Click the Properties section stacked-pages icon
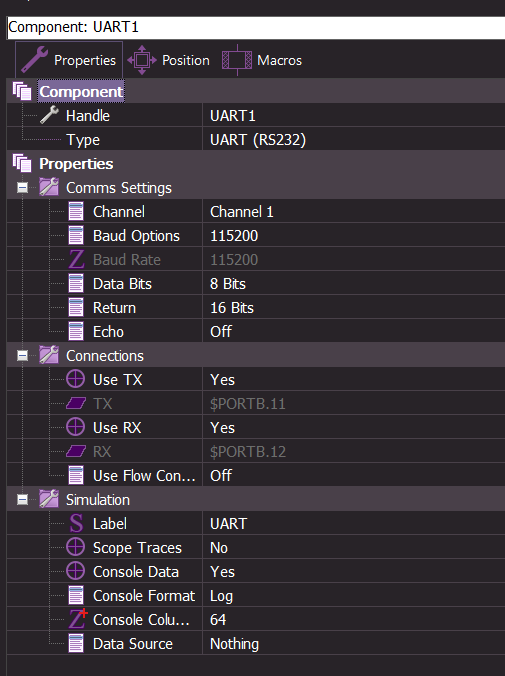 coord(22,163)
